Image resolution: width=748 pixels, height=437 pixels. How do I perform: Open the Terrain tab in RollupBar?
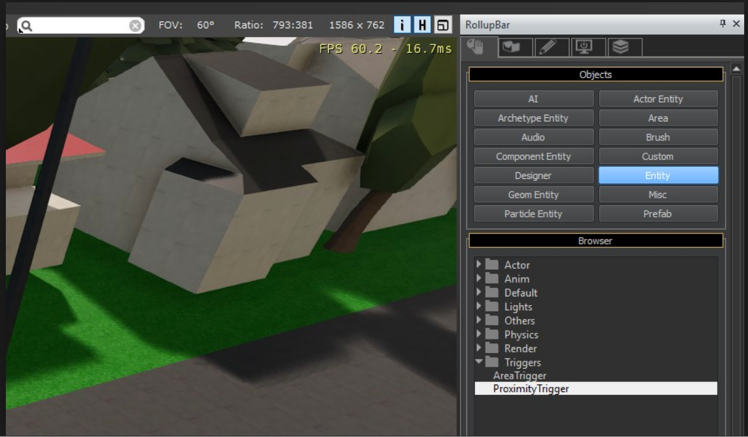tap(515, 47)
